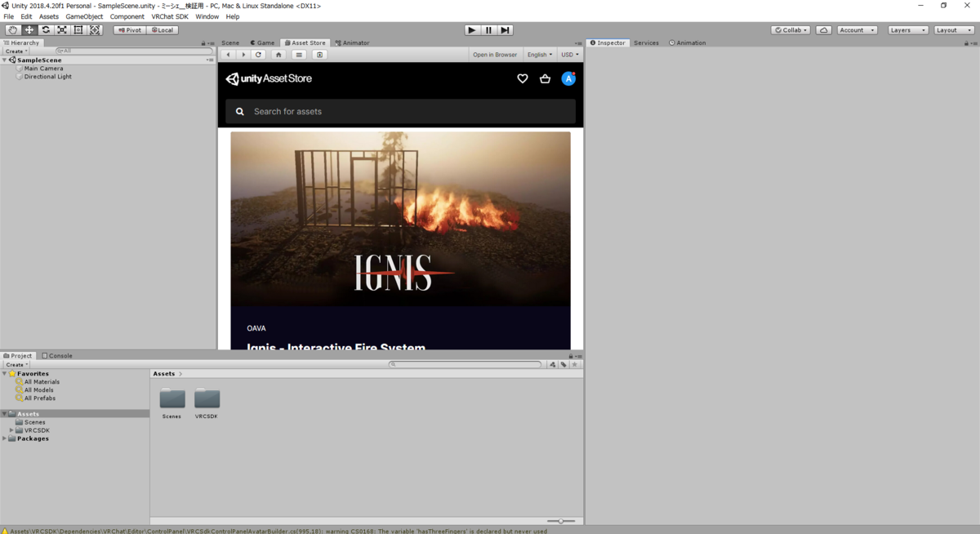Image resolution: width=980 pixels, height=534 pixels.
Task: Switch to the Services tab
Action: coord(646,43)
